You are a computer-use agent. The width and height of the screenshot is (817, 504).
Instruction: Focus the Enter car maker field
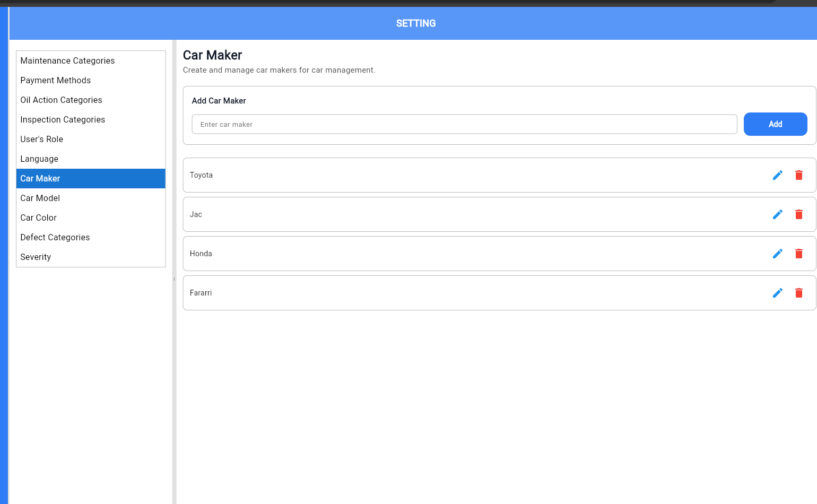pos(464,124)
